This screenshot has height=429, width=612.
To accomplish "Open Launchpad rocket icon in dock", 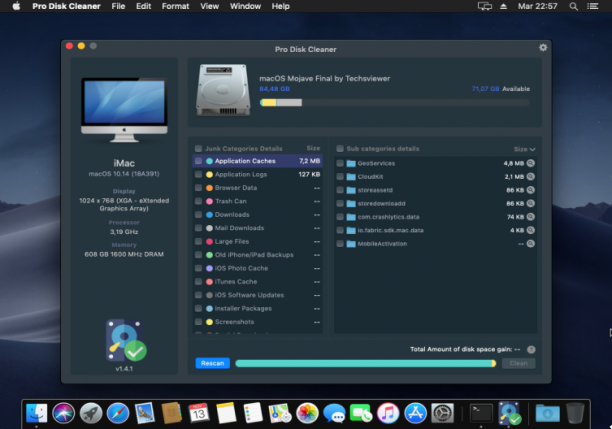I will point(91,413).
